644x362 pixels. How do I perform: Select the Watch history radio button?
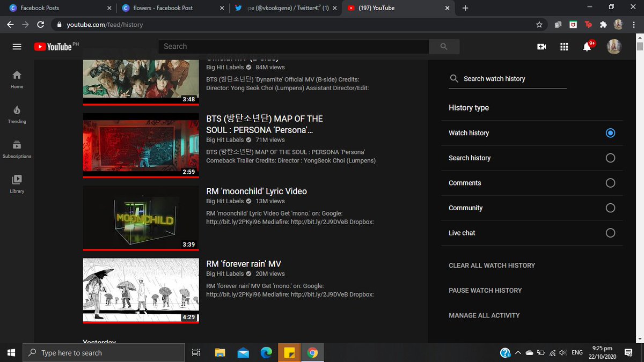pos(610,133)
